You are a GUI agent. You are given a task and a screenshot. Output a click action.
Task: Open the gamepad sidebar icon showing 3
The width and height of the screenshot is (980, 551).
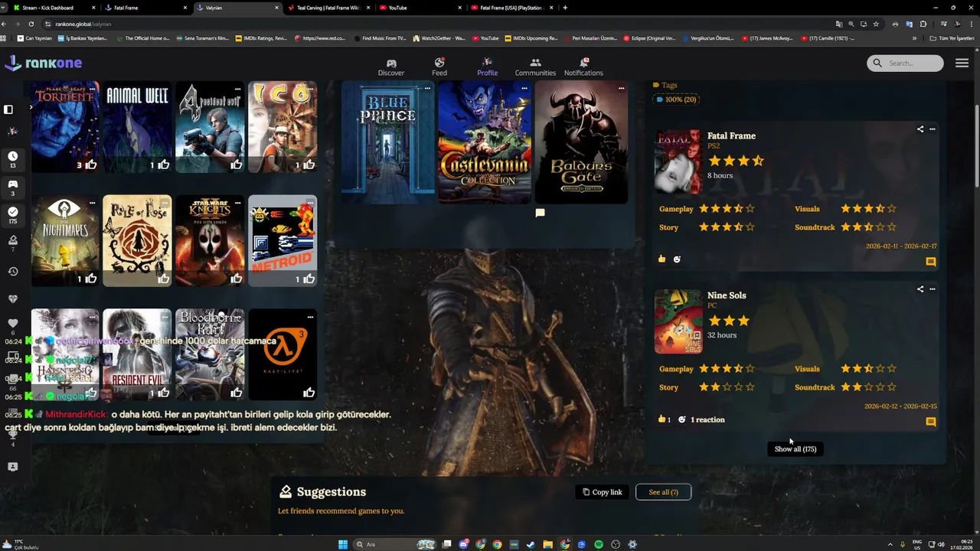pyautogui.click(x=12, y=188)
